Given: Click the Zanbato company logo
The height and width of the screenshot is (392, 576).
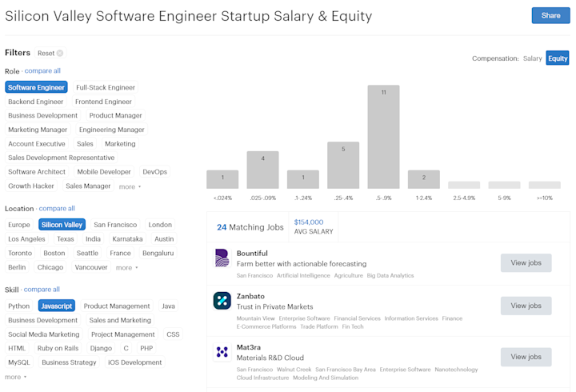Looking at the screenshot, I should tap(222, 301).
